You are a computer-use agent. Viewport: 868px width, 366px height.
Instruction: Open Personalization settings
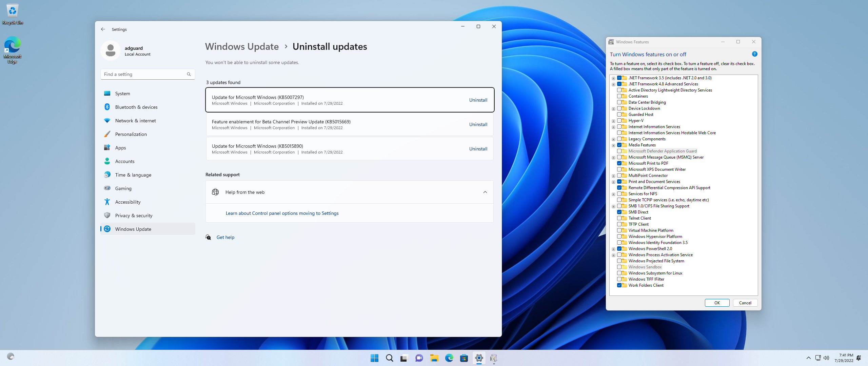pyautogui.click(x=148, y=134)
